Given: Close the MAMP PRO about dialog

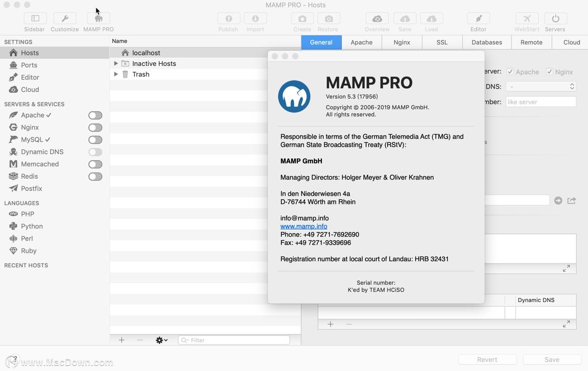Looking at the screenshot, I should 275,56.
